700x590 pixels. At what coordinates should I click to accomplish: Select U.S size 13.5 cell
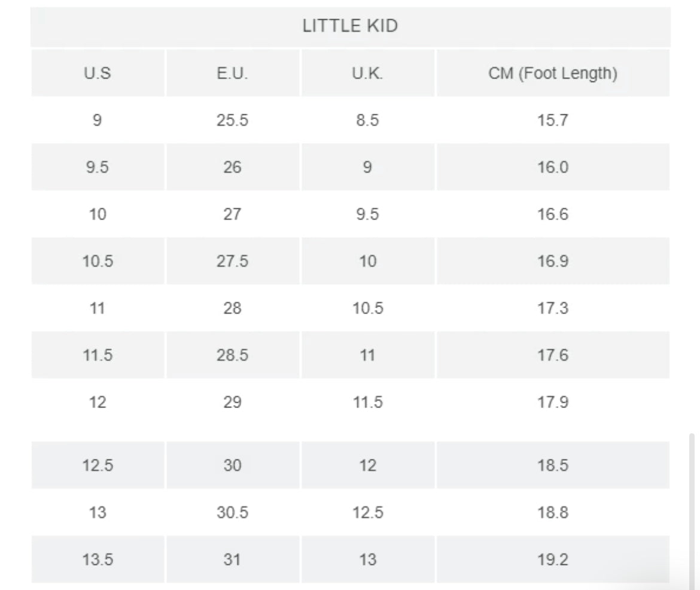tap(98, 559)
